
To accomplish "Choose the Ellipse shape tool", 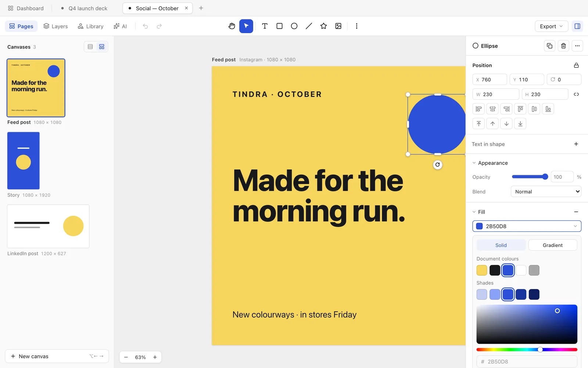I will click(294, 26).
